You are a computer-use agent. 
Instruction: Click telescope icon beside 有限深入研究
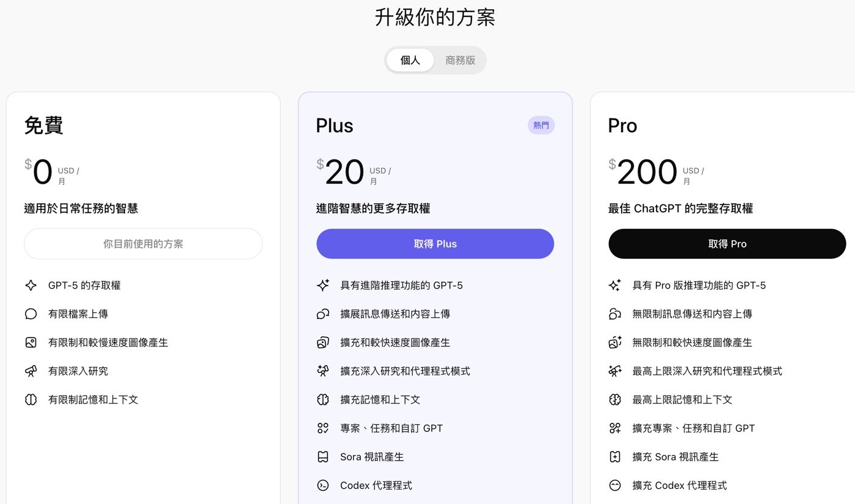click(x=31, y=371)
